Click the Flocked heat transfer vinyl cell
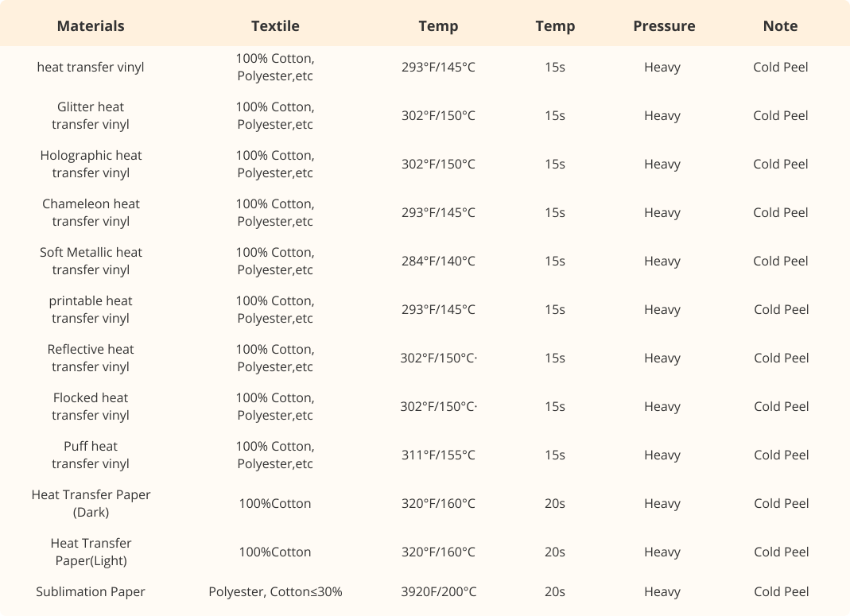The height and width of the screenshot is (616, 850). click(x=91, y=406)
